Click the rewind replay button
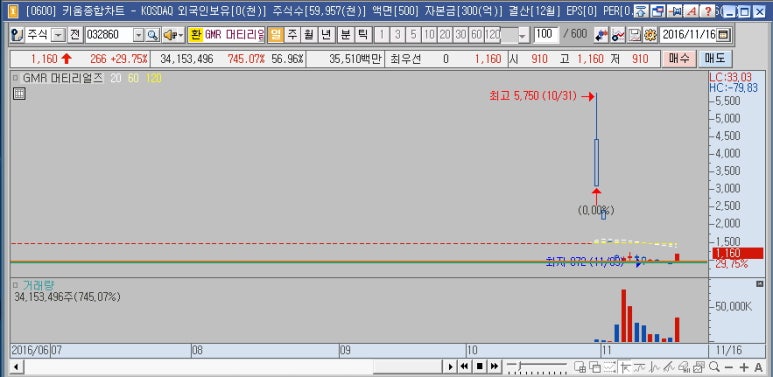This screenshot has height=377, width=773. [464, 367]
